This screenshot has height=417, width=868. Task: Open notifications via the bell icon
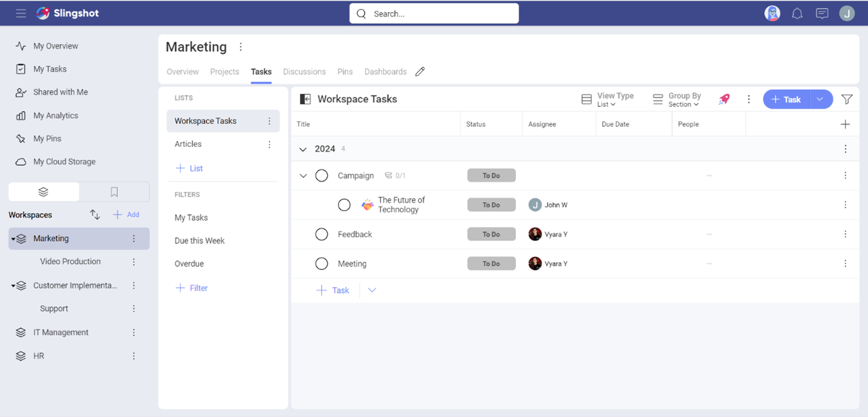click(797, 13)
